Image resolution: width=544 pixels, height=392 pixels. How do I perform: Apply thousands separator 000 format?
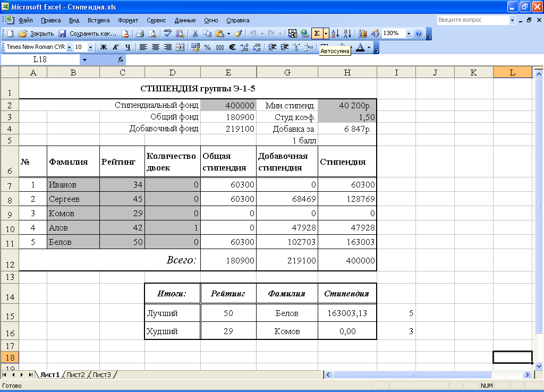220,47
